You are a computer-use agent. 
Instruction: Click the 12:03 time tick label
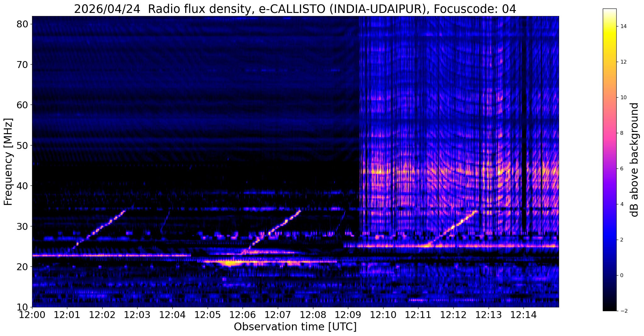(137, 315)
